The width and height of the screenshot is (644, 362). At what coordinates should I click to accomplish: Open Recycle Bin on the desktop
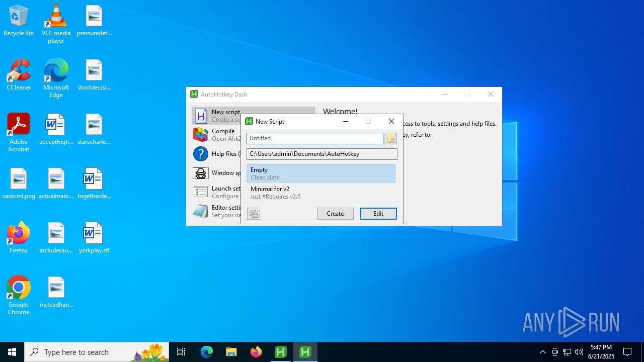click(x=19, y=21)
